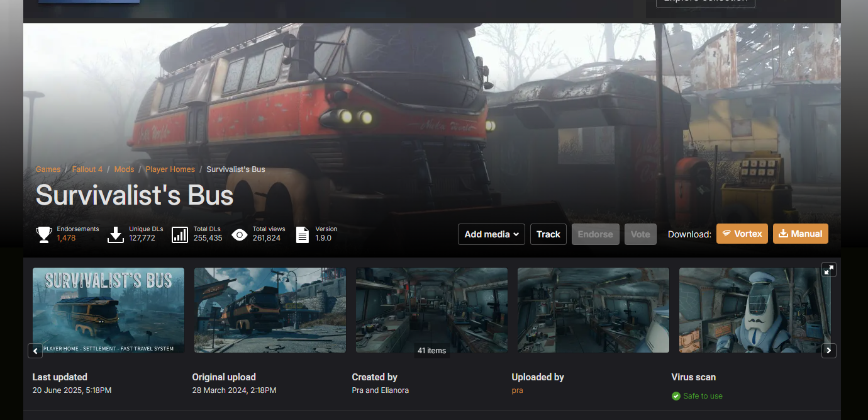Start Manual download
Screen dimensions: 868x420
801,234
